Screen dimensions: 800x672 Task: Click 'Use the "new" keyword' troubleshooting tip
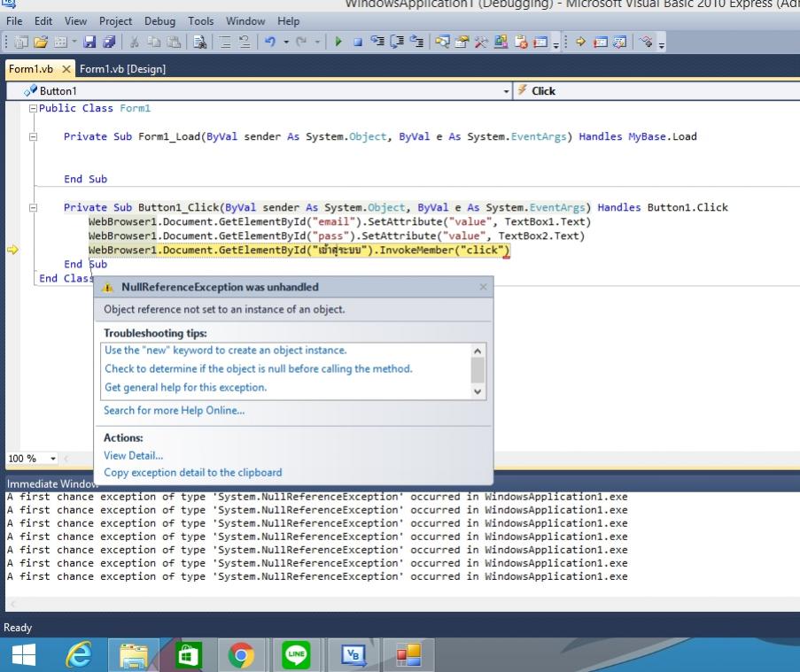[x=226, y=351]
